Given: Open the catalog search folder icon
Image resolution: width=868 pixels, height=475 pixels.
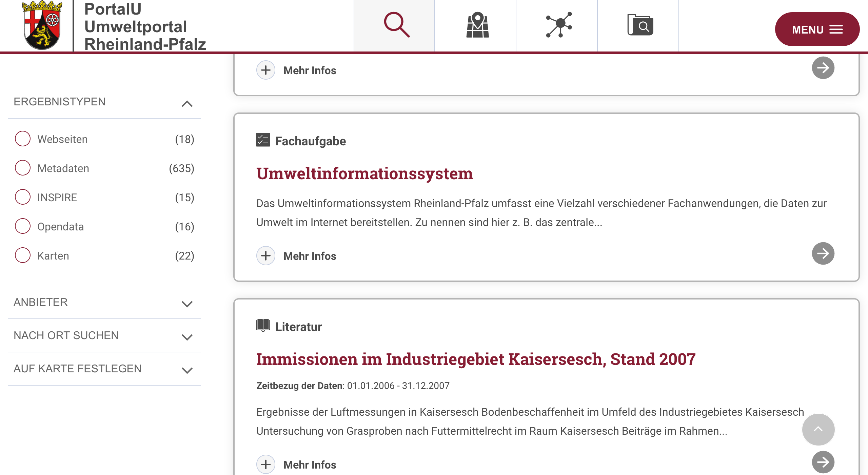Looking at the screenshot, I should (641, 25).
